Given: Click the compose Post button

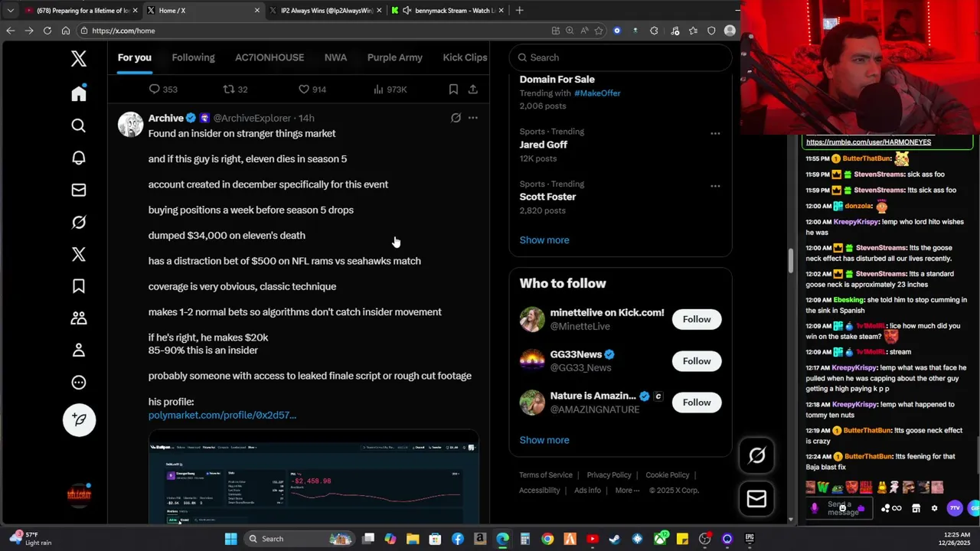Looking at the screenshot, I should point(79,419).
